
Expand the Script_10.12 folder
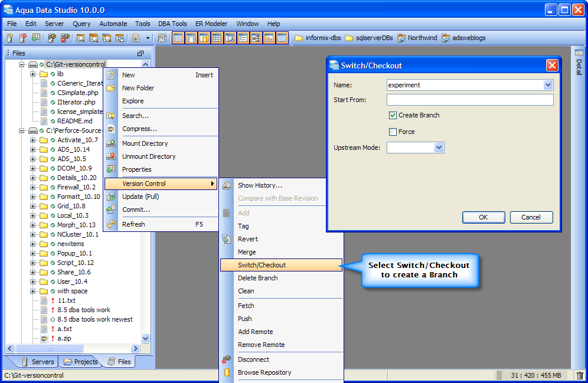pos(33,263)
